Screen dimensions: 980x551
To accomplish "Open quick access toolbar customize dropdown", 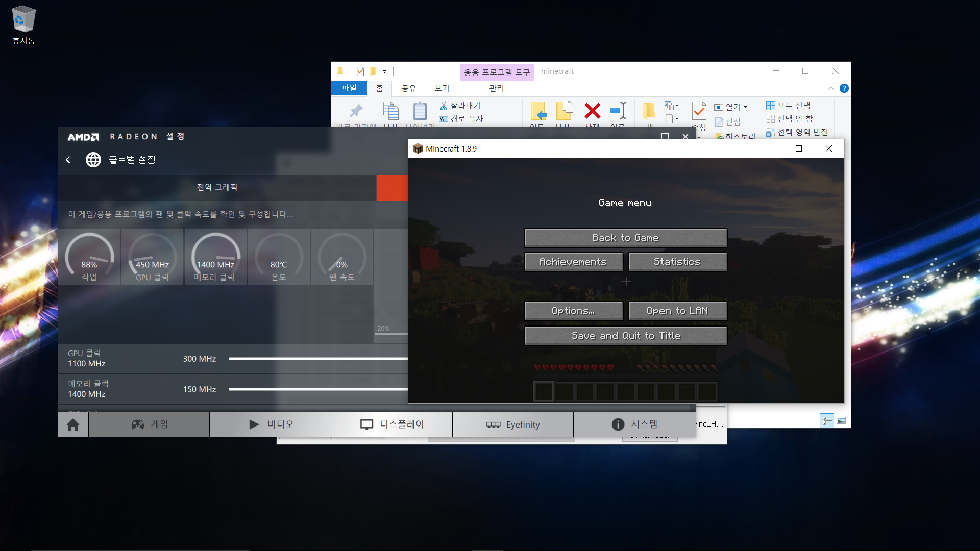I will (x=385, y=72).
